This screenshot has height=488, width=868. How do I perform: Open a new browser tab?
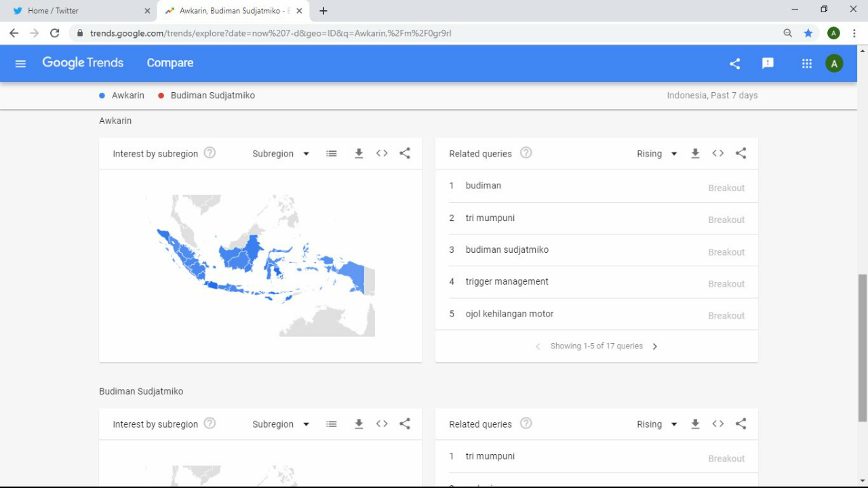323,11
